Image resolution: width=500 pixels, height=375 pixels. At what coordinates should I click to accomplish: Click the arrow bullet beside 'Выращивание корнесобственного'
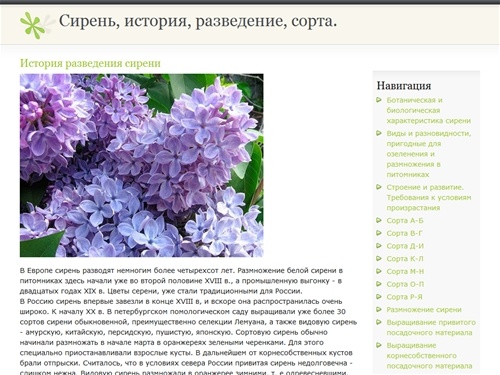click(x=379, y=345)
